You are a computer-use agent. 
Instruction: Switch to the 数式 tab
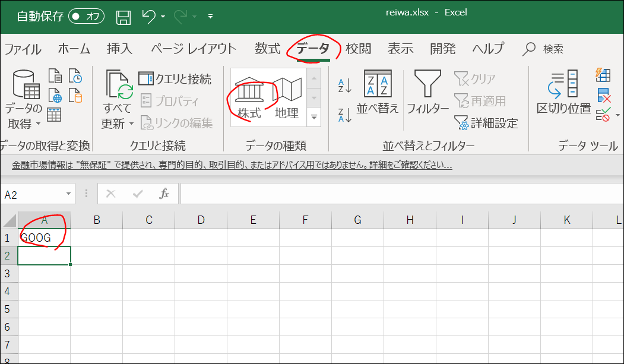[x=268, y=49]
